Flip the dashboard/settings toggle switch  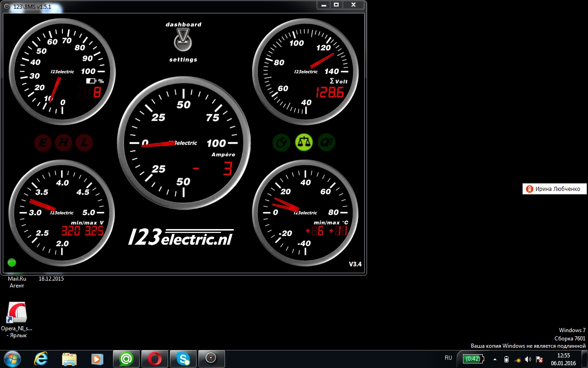pyautogui.click(x=183, y=41)
